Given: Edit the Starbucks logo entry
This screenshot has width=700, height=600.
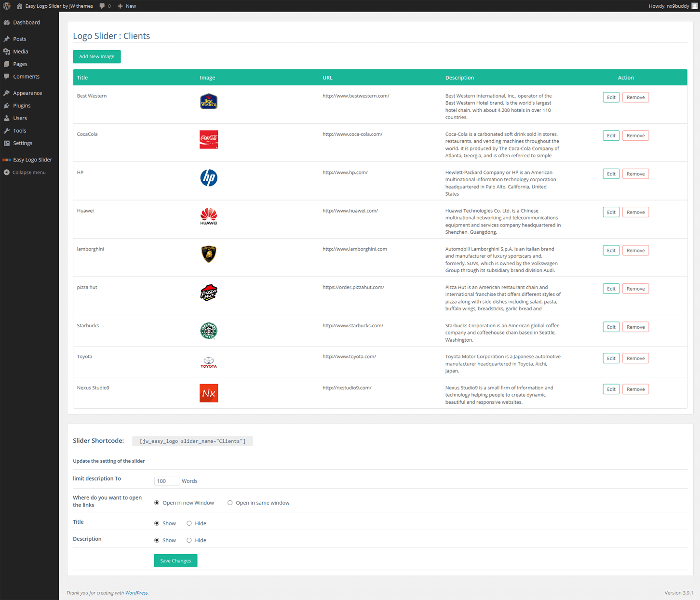Looking at the screenshot, I should tap(611, 327).
